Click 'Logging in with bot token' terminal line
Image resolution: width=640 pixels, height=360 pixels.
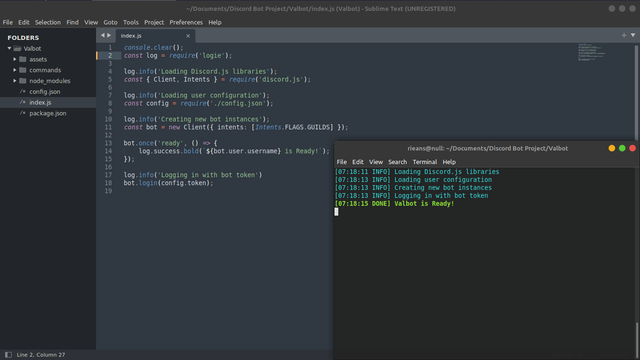point(441,196)
